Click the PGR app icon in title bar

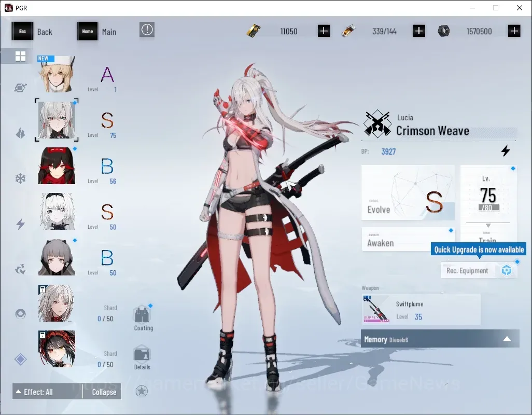[x=8, y=8]
